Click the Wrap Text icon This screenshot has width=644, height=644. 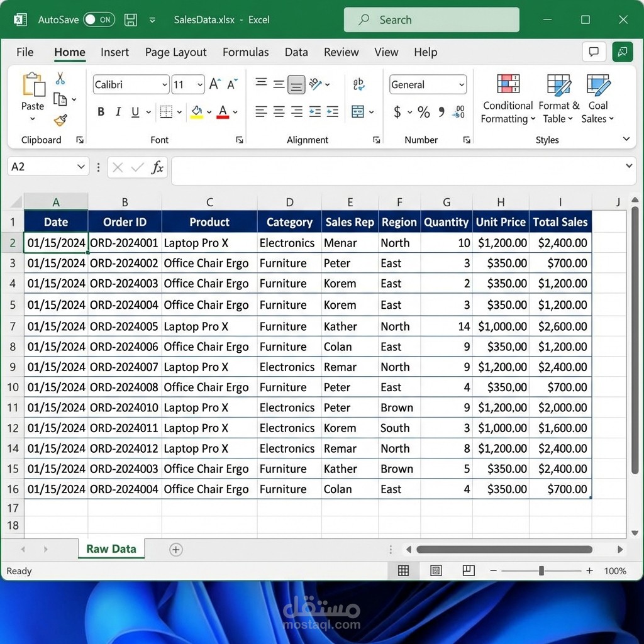click(x=358, y=84)
